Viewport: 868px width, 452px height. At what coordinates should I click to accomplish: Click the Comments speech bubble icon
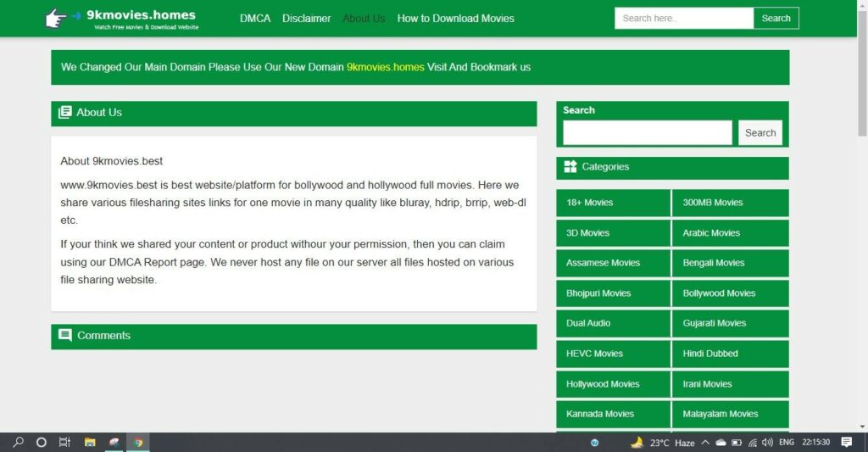(64, 335)
